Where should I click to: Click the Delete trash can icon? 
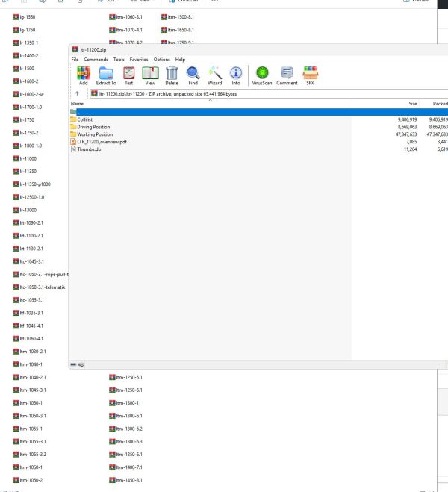pos(172,75)
